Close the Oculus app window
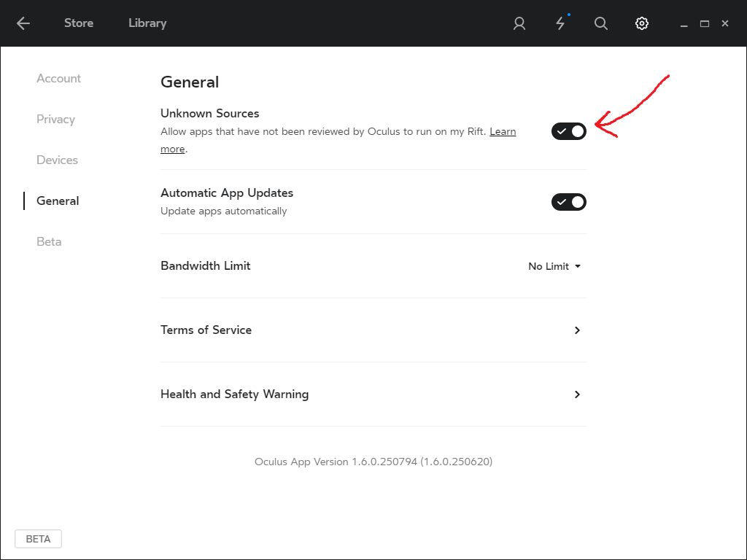 (725, 23)
